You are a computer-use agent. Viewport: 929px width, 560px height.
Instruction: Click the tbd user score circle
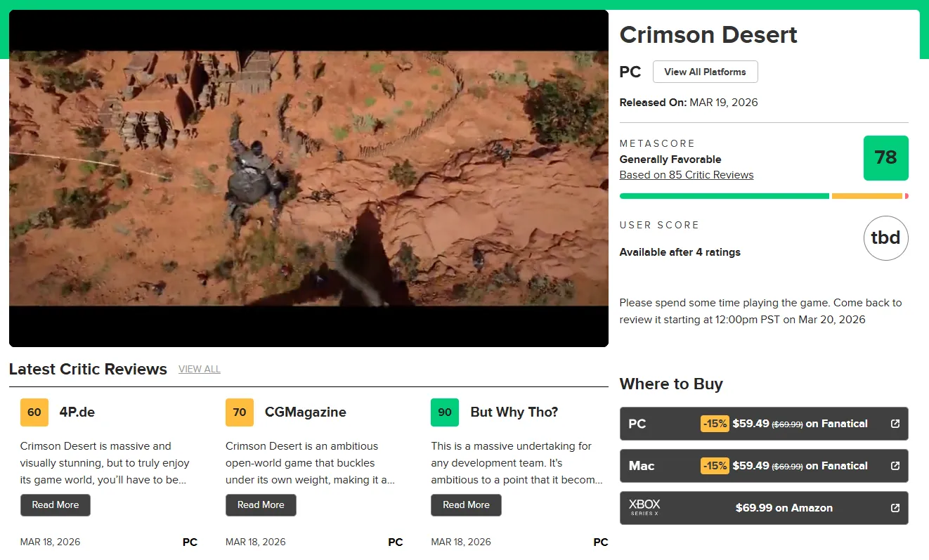[885, 238]
